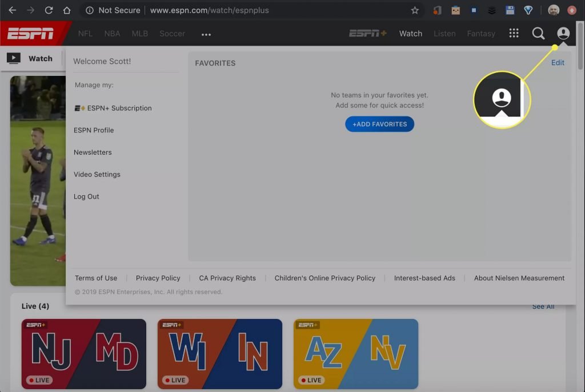Screen dimensions: 585x392
Task: Open ESPN Profile settings
Action: pyautogui.click(x=94, y=130)
